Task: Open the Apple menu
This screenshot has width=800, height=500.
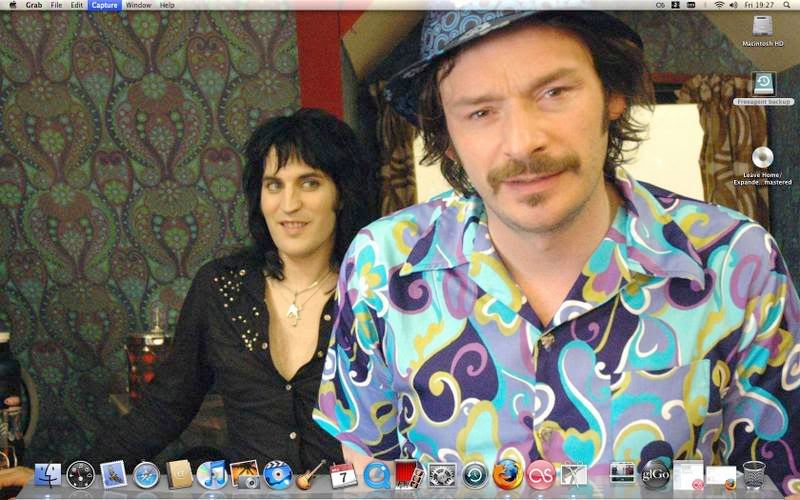Action: (x=10, y=5)
